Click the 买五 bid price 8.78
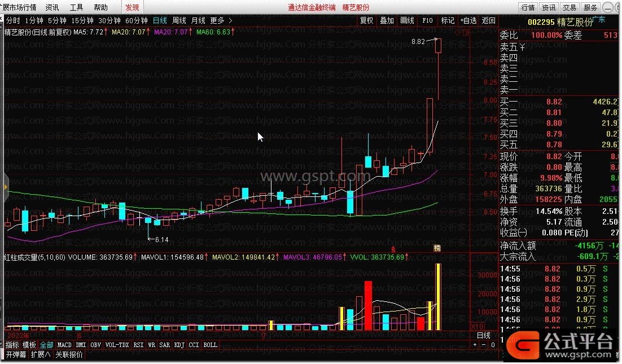The width and height of the screenshot is (622, 364). (554, 144)
